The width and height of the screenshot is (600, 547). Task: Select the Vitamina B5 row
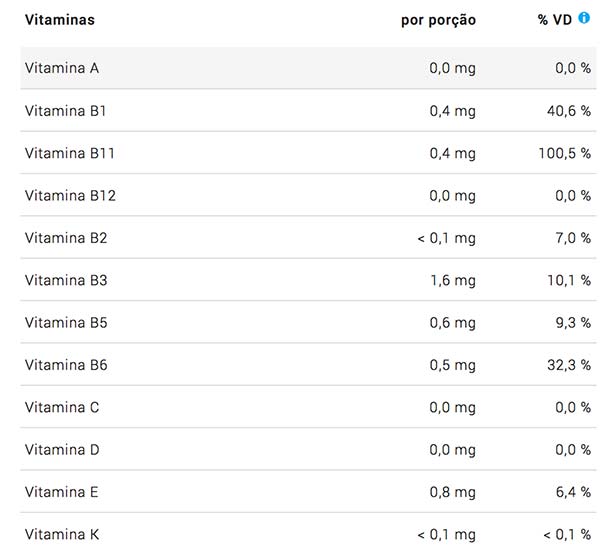(x=308, y=322)
